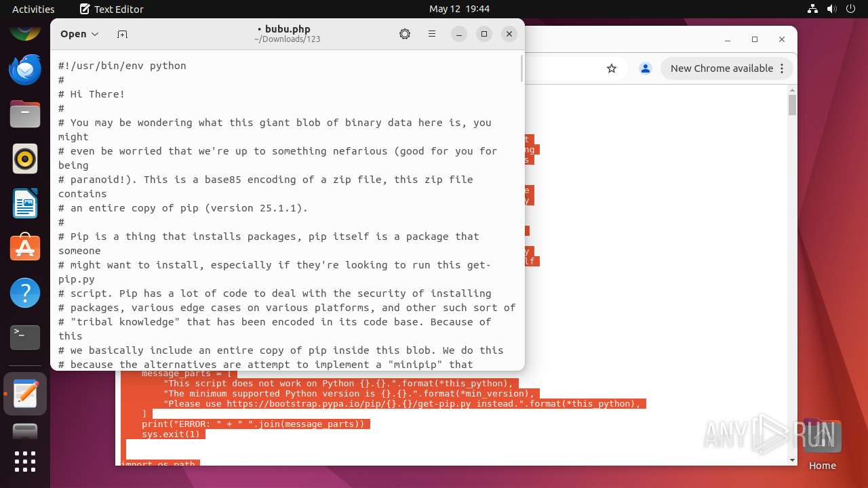Minimize the Chrome window

click(x=728, y=39)
